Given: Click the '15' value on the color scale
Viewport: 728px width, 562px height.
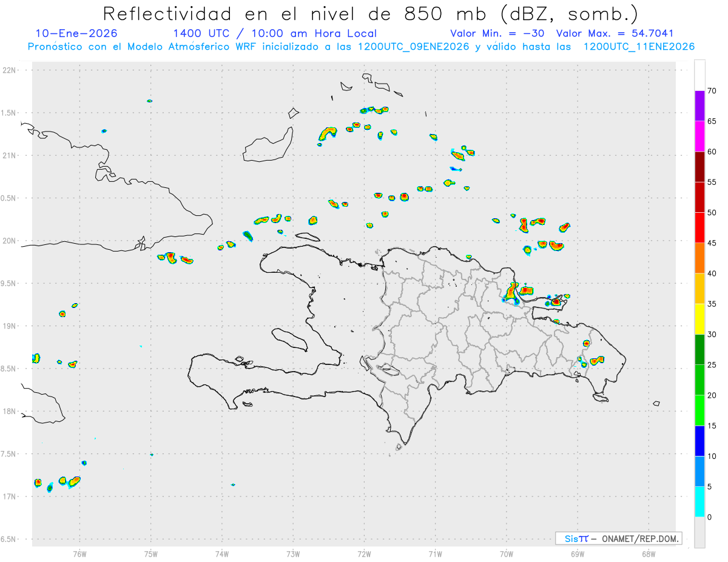Looking at the screenshot, I should [712, 426].
